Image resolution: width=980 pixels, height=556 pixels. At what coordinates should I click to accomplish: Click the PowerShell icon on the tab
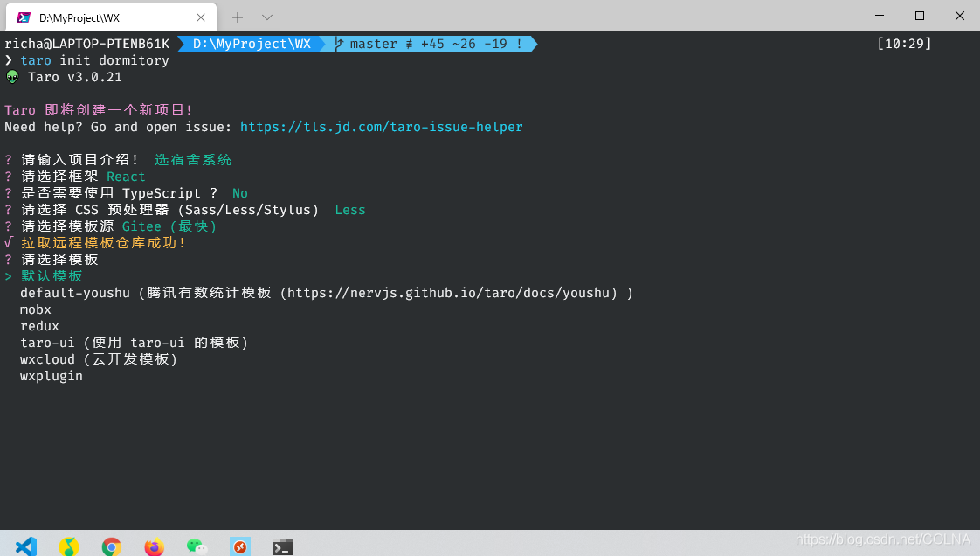24,17
